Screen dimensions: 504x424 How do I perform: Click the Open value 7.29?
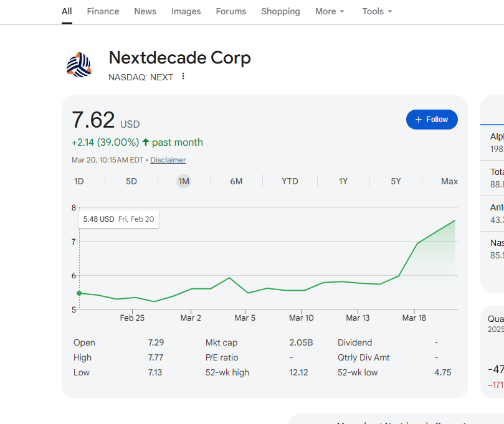coord(156,342)
